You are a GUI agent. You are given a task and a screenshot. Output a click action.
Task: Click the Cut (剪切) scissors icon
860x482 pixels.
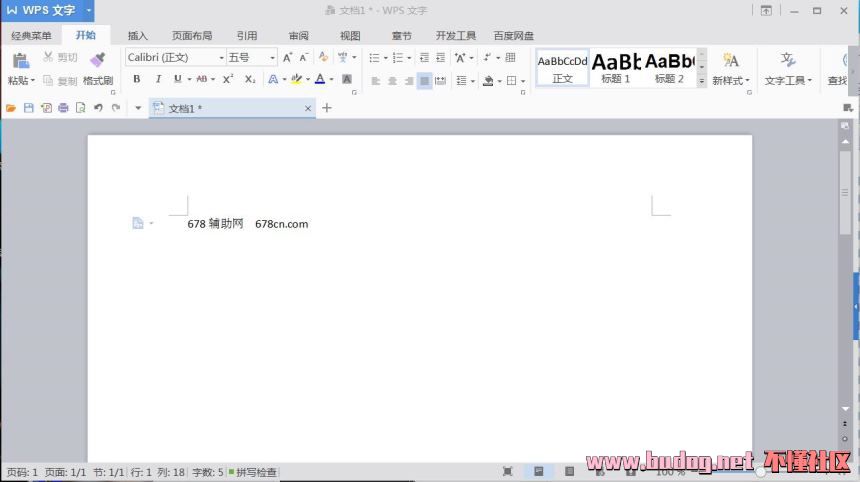48,58
